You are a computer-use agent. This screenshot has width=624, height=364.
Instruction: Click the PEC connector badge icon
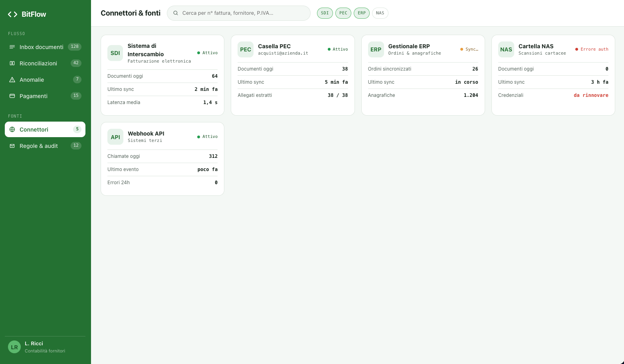246,49
